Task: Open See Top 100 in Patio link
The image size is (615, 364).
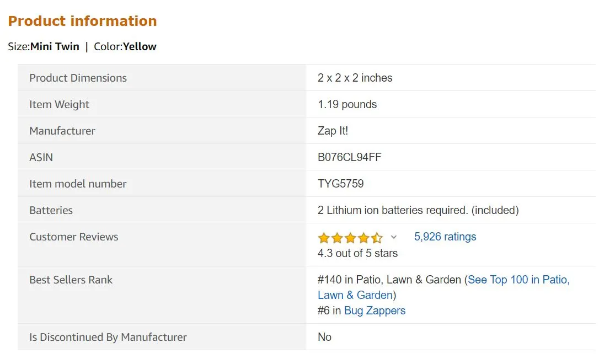Action: tap(518, 280)
